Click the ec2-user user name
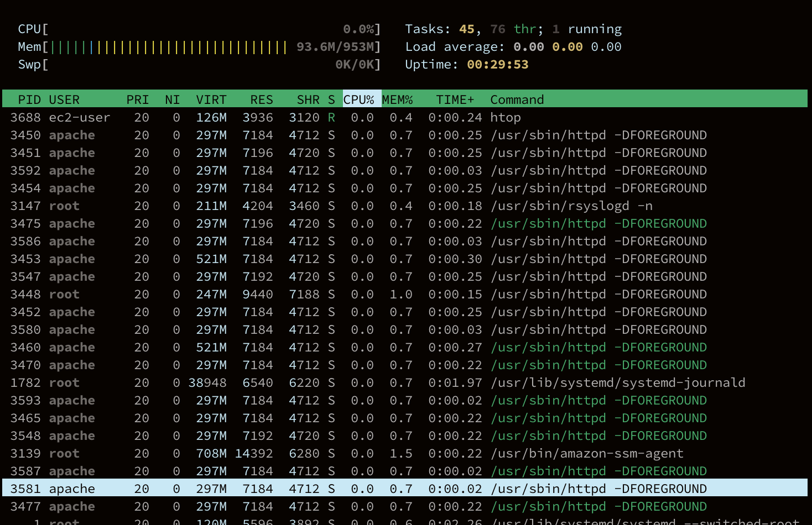 [80, 117]
